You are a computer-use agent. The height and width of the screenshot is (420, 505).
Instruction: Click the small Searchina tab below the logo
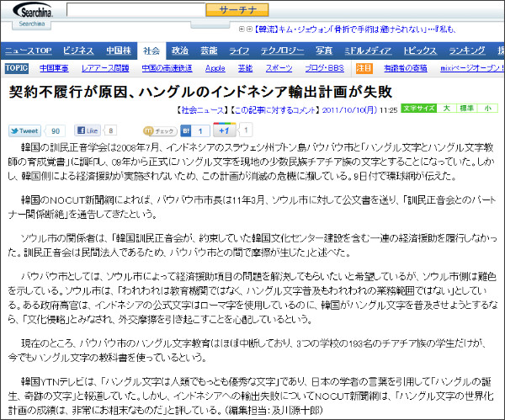(32, 24)
